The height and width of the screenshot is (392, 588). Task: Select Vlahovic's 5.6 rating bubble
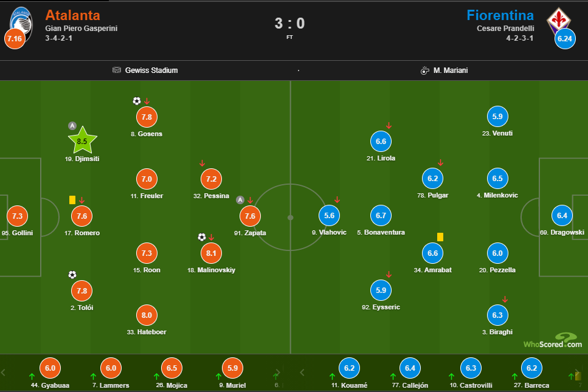coord(330,215)
